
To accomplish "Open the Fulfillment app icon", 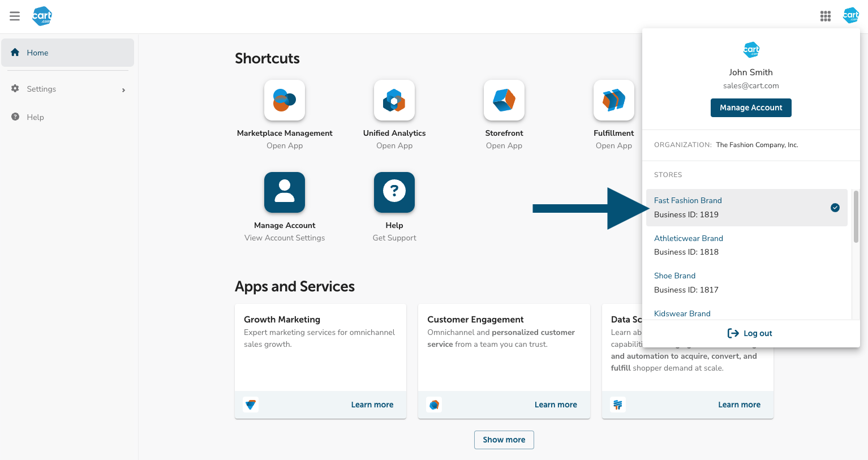I will [614, 100].
